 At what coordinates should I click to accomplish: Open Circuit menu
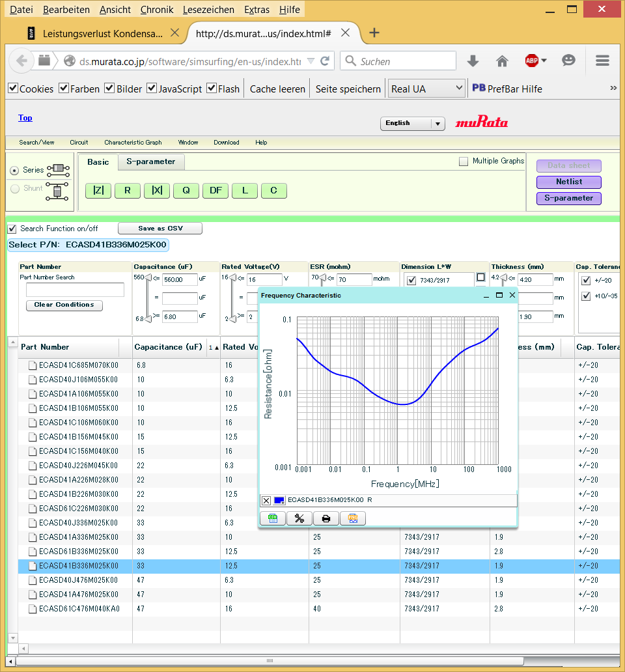pos(79,143)
